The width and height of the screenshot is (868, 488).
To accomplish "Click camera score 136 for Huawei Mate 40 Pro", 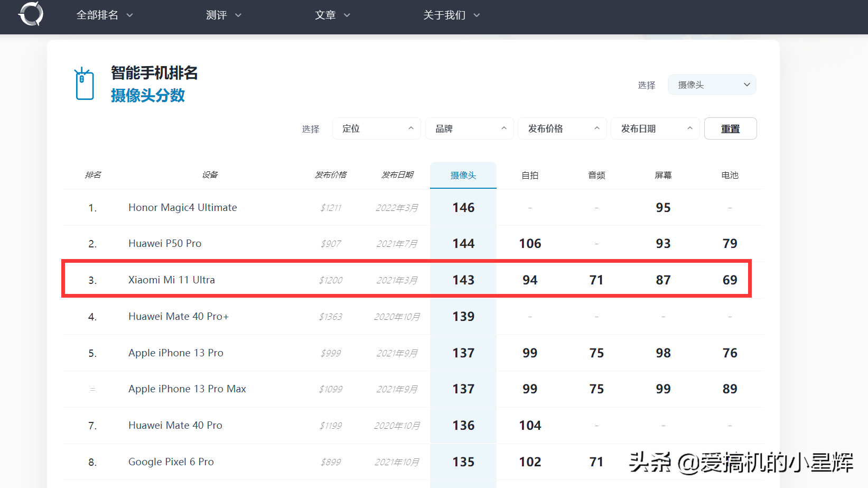I will (463, 425).
